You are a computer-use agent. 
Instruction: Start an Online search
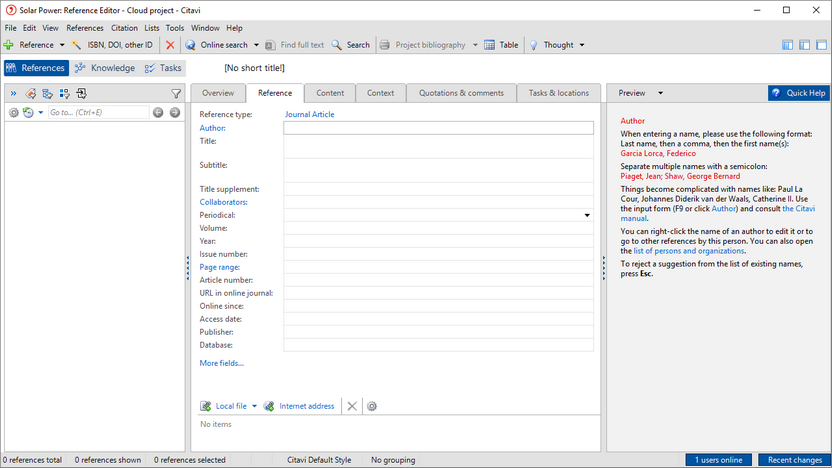click(216, 45)
